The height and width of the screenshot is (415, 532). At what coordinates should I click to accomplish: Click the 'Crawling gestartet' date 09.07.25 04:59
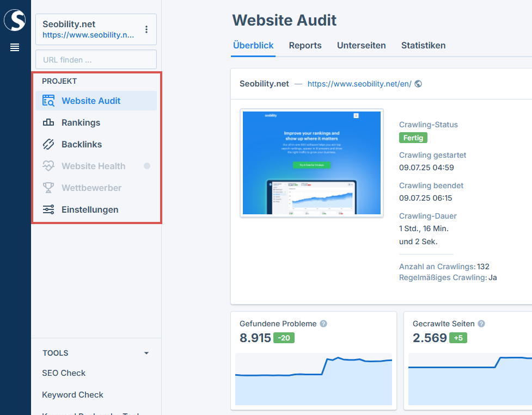click(x=426, y=168)
